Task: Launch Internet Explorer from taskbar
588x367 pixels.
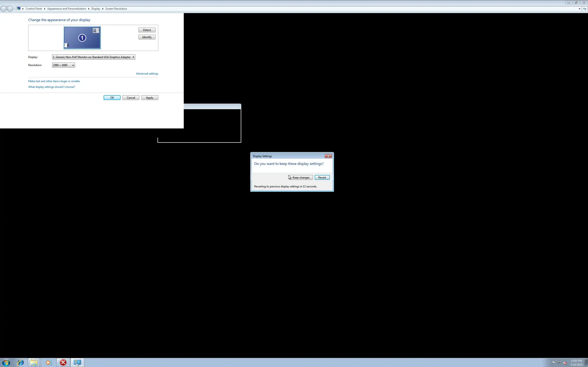Action: [21, 362]
